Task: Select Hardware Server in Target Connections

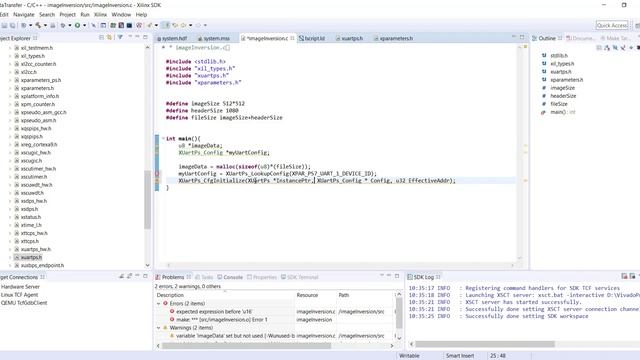Action: (x=20, y=287)
